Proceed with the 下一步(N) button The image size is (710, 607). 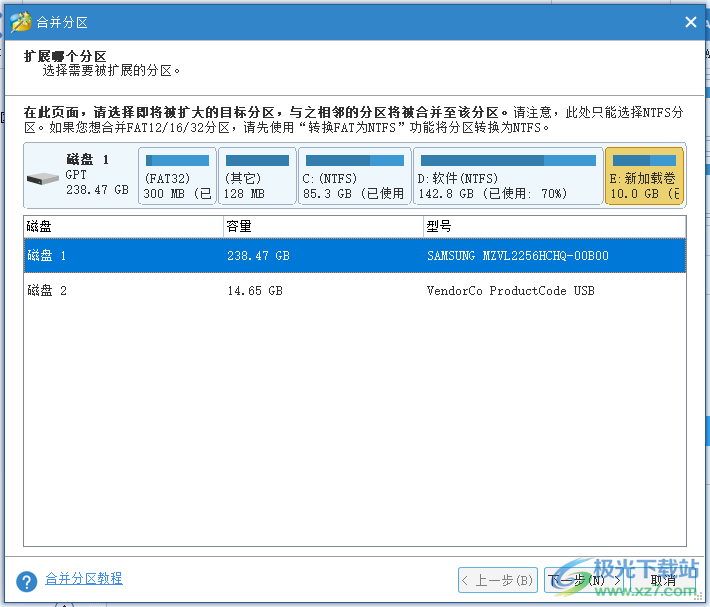(584, 580)
